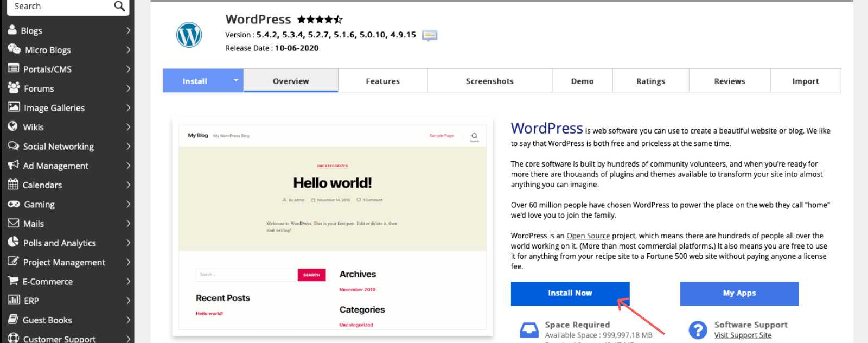868x343 pixels.
Task: Click the WordPress logo
Action: [189, 35]
